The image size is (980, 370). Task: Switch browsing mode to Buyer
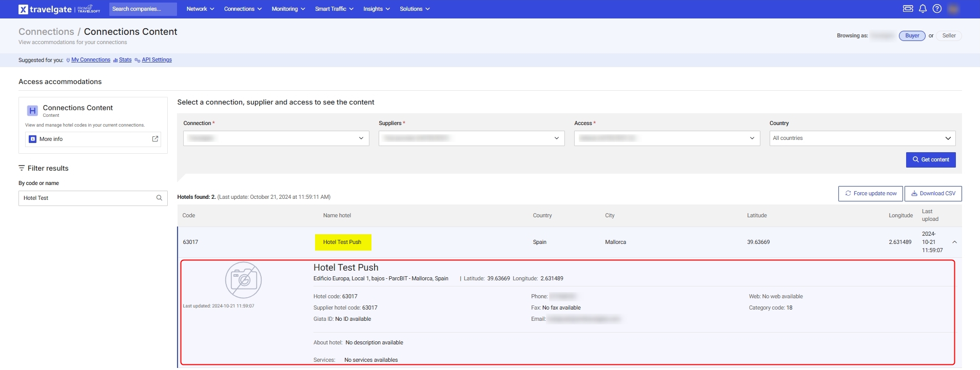pyautogui.click(x=912, y=36)
